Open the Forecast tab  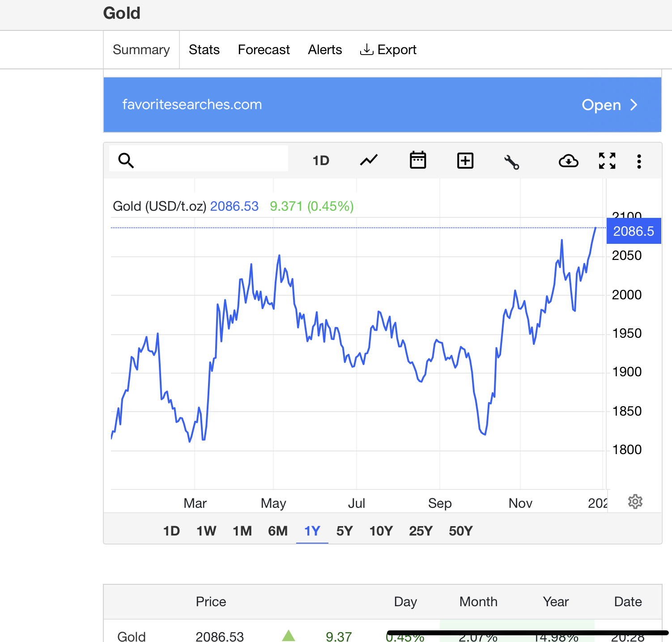(x=264, y=50)
